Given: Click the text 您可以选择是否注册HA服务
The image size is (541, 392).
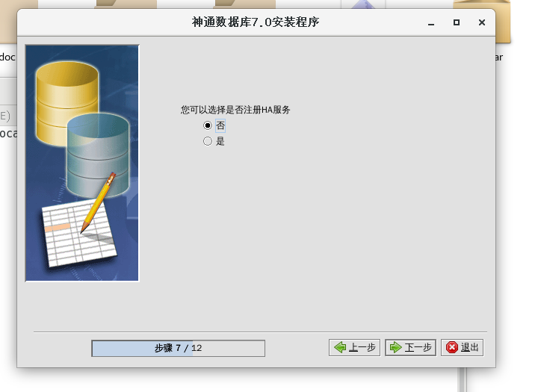Looking at the screenshot, I should (235, 110).
